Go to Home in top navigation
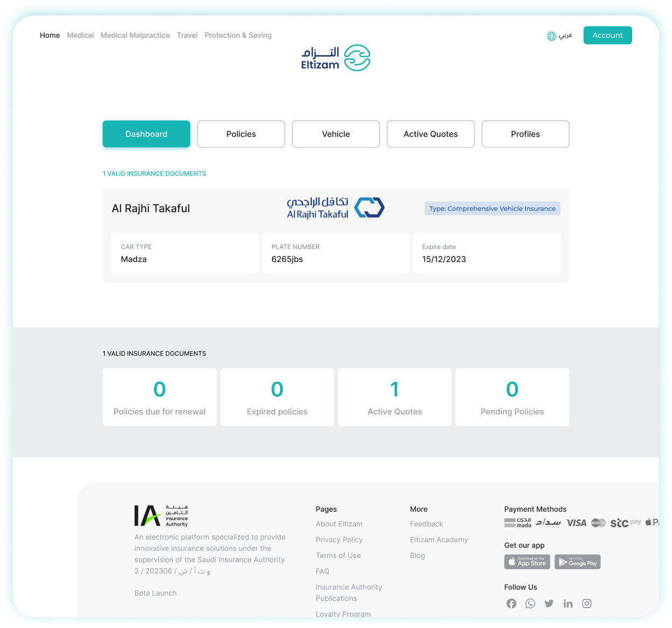 pos(50,35)
